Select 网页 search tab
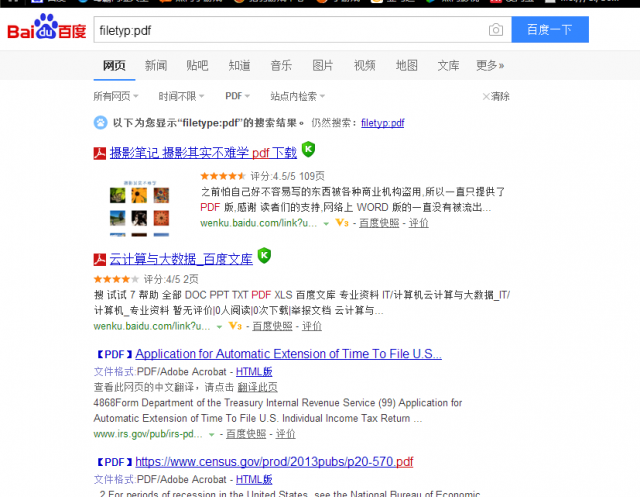Screen dimensions: 640x497 pos(114,65)
